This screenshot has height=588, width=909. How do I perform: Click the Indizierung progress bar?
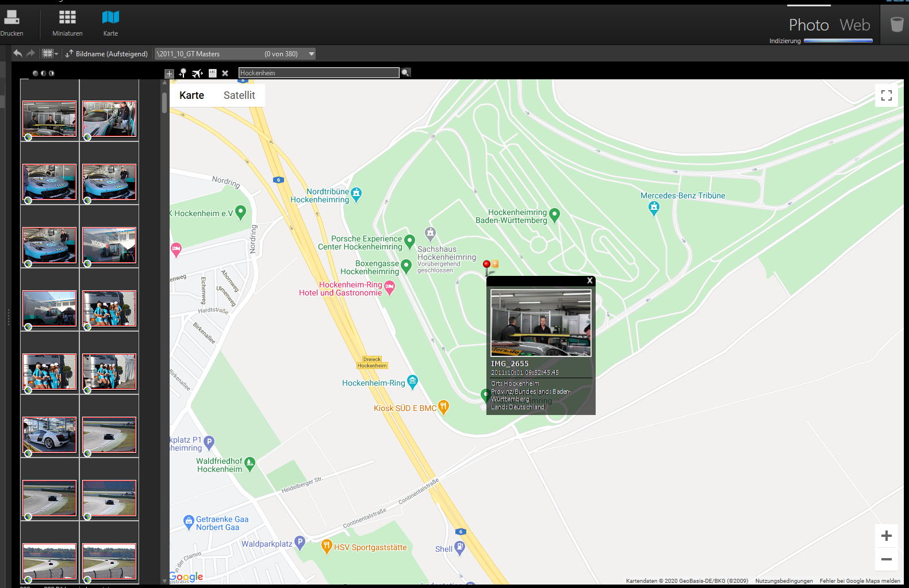[x=838, y=41]
